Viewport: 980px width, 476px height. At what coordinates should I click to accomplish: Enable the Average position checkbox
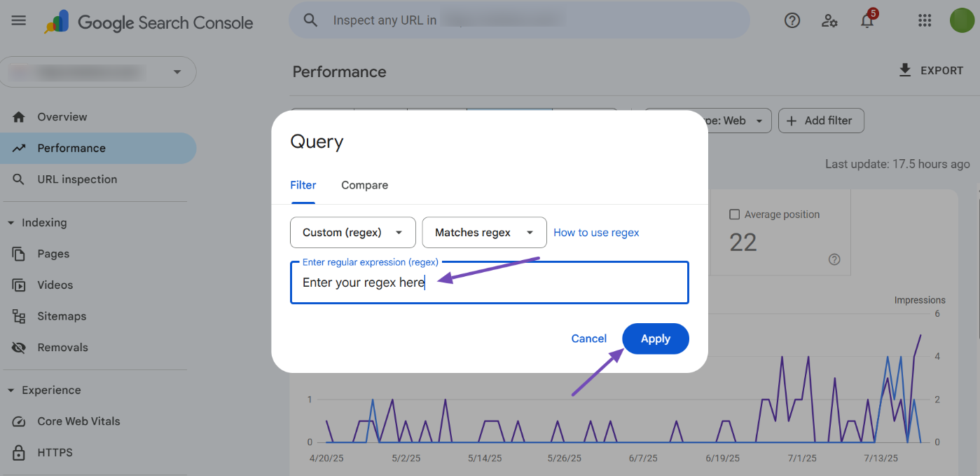coord(733,215)
